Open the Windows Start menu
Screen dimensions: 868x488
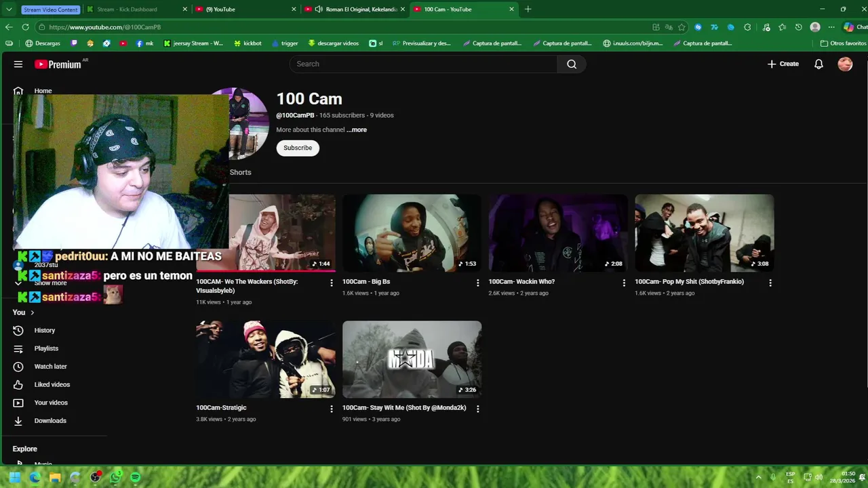[14, 477]
